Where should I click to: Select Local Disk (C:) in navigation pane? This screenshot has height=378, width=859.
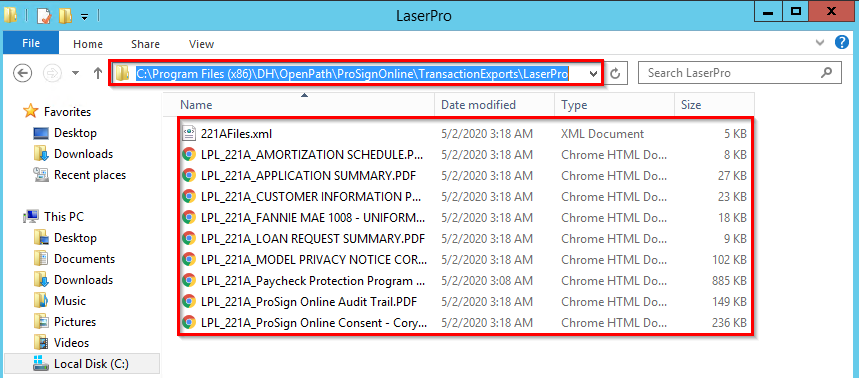(x=81, y=364)
